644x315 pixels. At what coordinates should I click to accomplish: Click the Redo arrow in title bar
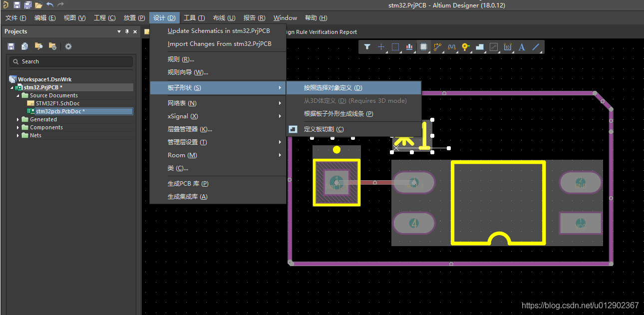point(60,5)
